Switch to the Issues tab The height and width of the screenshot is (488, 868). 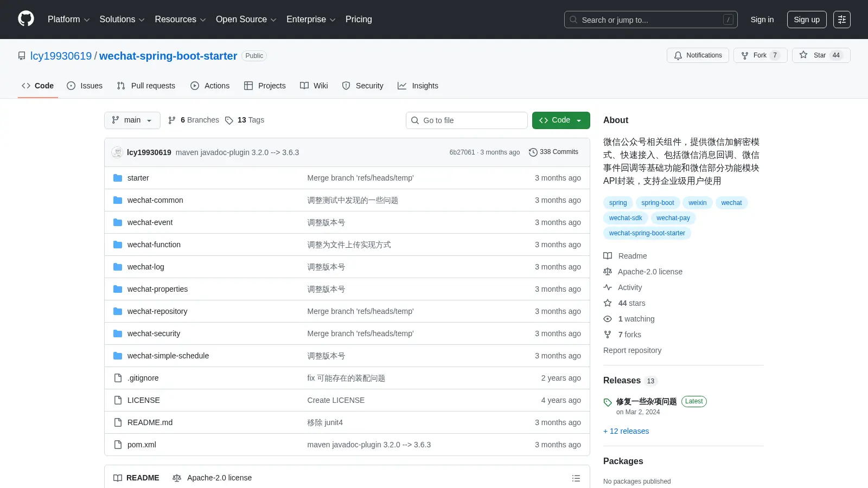coord(85,86)
